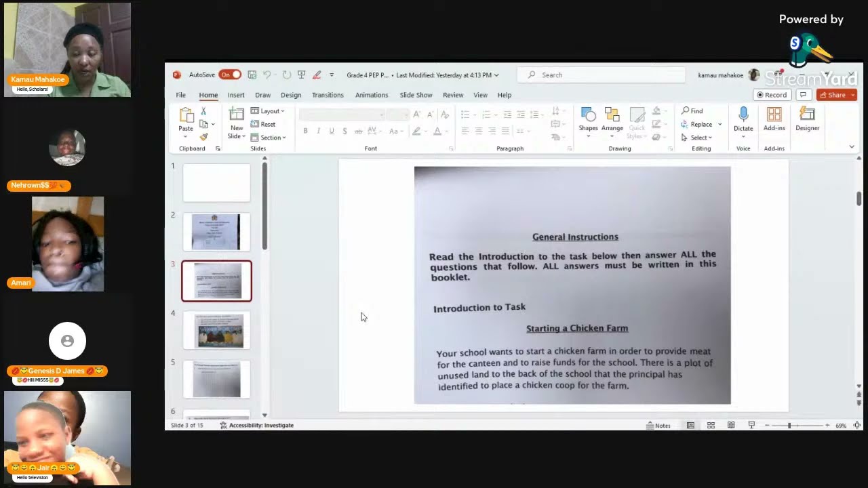Switch to Slide Sorter view icon
Screen dimensions: 868x488
point(711,425)
